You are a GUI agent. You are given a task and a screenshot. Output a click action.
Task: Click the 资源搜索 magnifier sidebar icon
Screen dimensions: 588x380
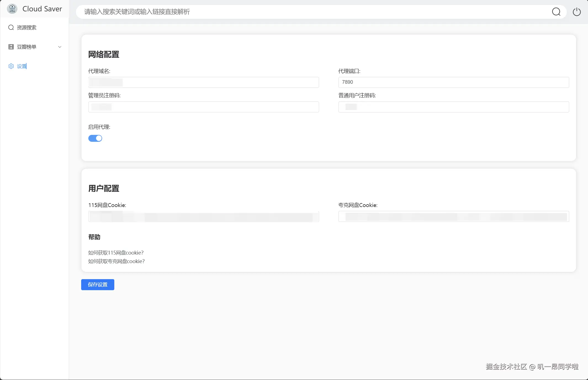click(11, 27)
